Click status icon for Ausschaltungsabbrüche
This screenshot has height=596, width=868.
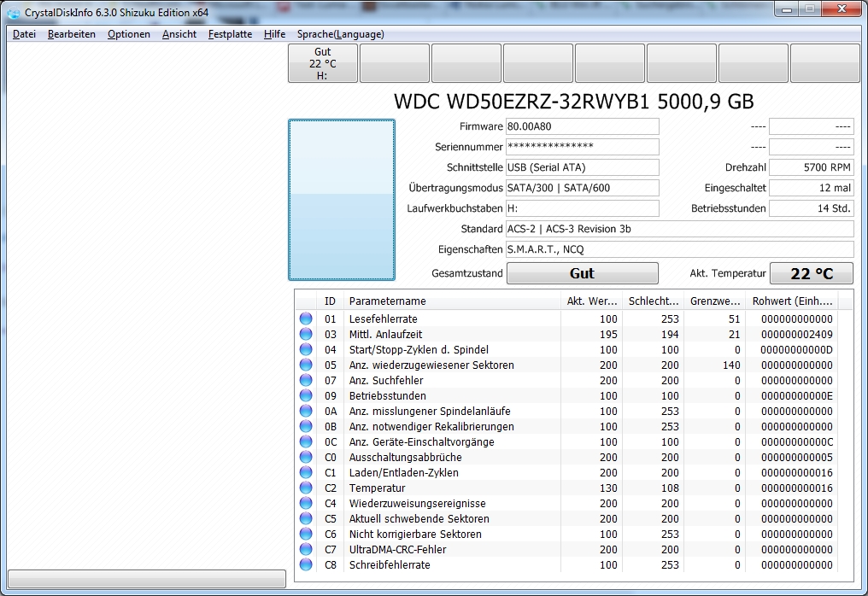[x=306, y=457]
